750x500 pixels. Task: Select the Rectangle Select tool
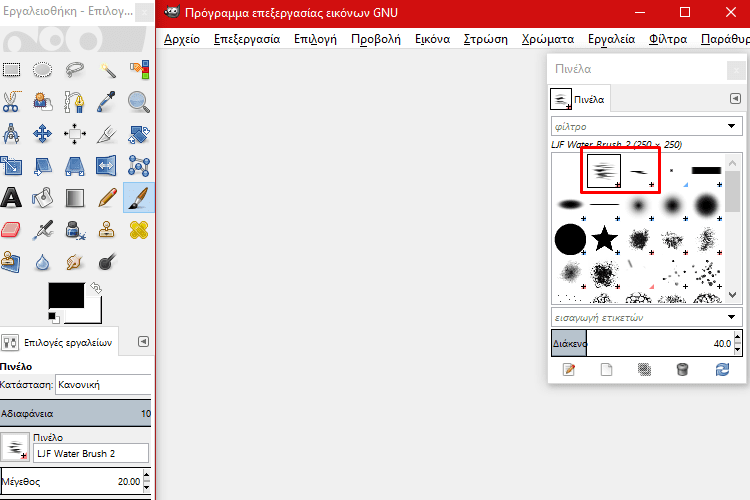pos(11,70)
